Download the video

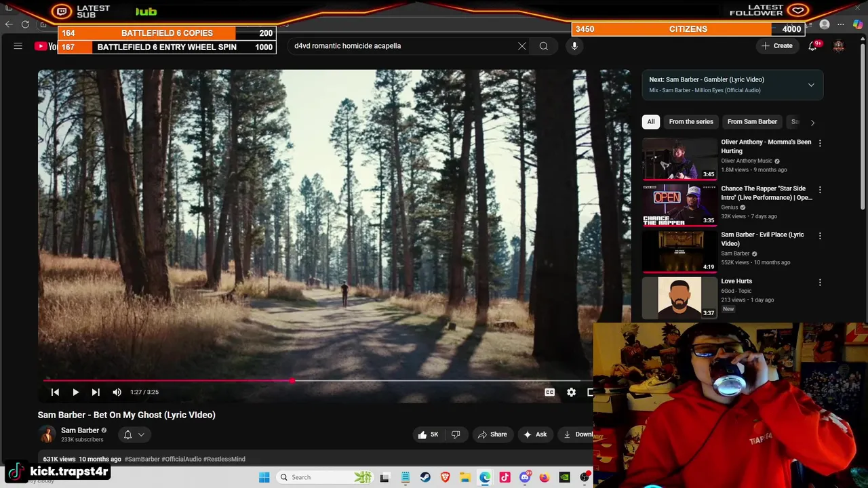click(577, 434)
